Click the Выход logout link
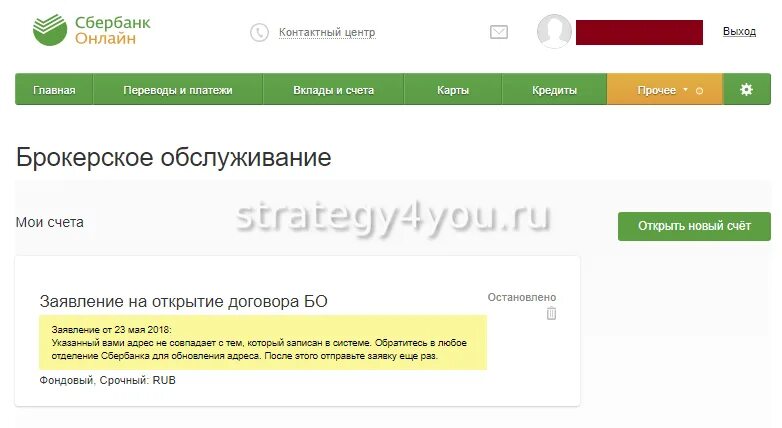The image size is (782, 428). click(x=739, y=31)
